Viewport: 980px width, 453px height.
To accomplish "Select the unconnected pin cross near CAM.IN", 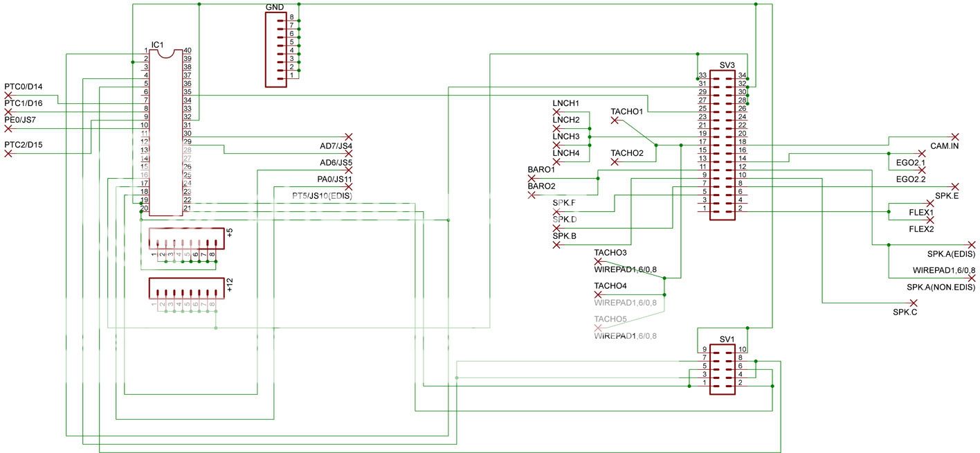I will point(956,137).
